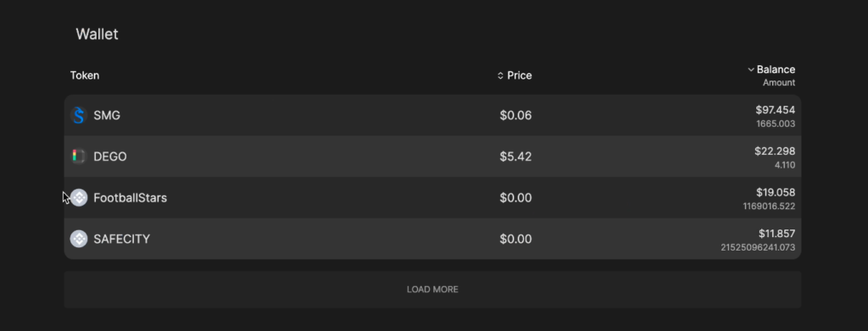Click the Token column header
This screenshot has width=868, height=331.
[85, 75]
